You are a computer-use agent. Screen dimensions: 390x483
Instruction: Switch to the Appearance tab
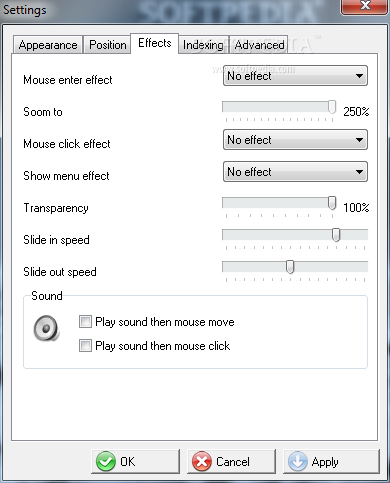pyautogui.click(x=48, y=45)
